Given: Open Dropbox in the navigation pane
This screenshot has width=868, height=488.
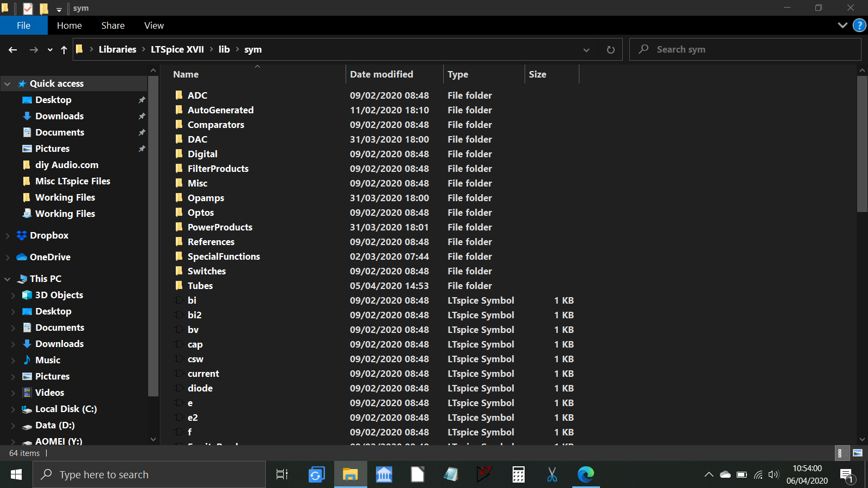Looking at the screenshot, I should 49,235.
